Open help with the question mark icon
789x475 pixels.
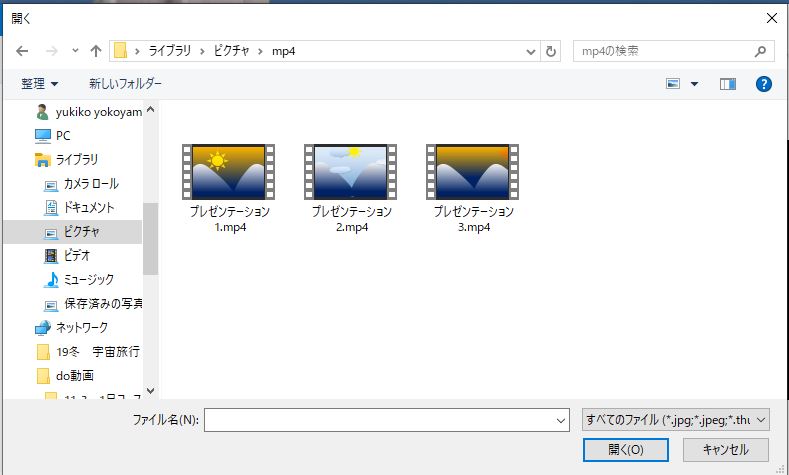pos(763,84)
